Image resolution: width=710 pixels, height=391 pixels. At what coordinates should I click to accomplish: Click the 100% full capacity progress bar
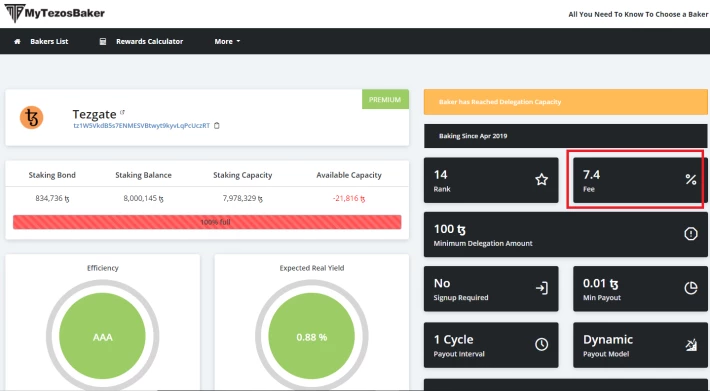click(x=207, y=222)
